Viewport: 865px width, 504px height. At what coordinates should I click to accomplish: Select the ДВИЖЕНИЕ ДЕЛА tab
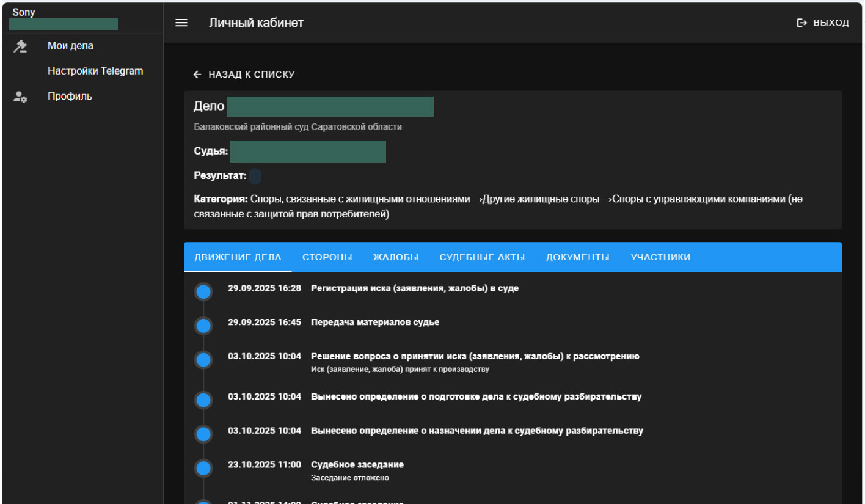pyautogui.click(x=238, y=257)
